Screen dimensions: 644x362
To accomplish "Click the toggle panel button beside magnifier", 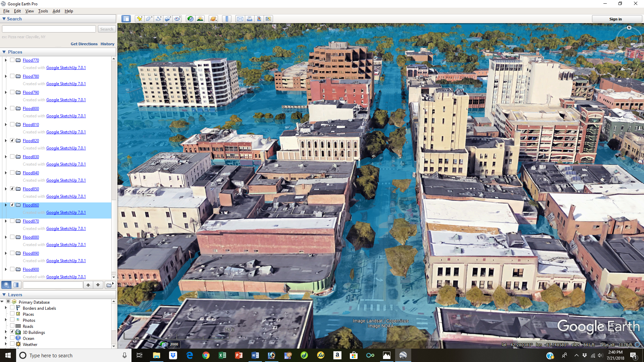I will (x=16, y=285).
